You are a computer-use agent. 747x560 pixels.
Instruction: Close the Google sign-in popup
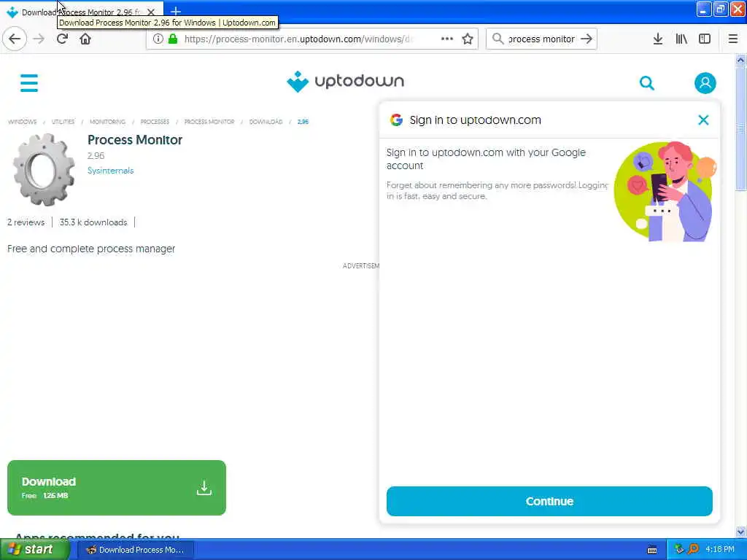[x=703, y=120]
